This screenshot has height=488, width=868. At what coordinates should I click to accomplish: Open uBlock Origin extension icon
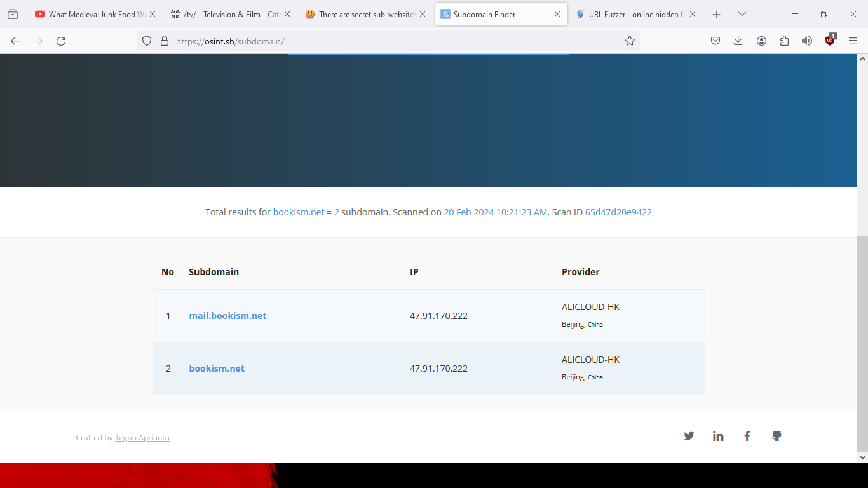(830, 41)
